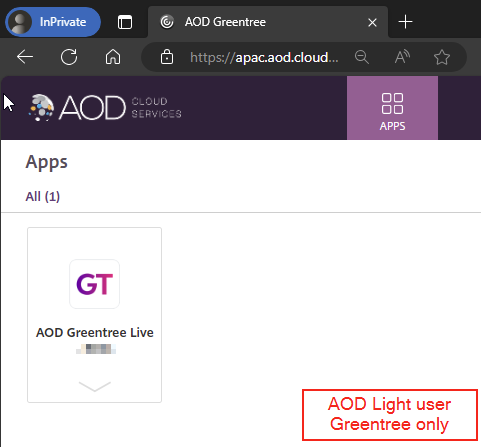
Task: Close the AOD Greentree tab
Action: pos(372,22)
